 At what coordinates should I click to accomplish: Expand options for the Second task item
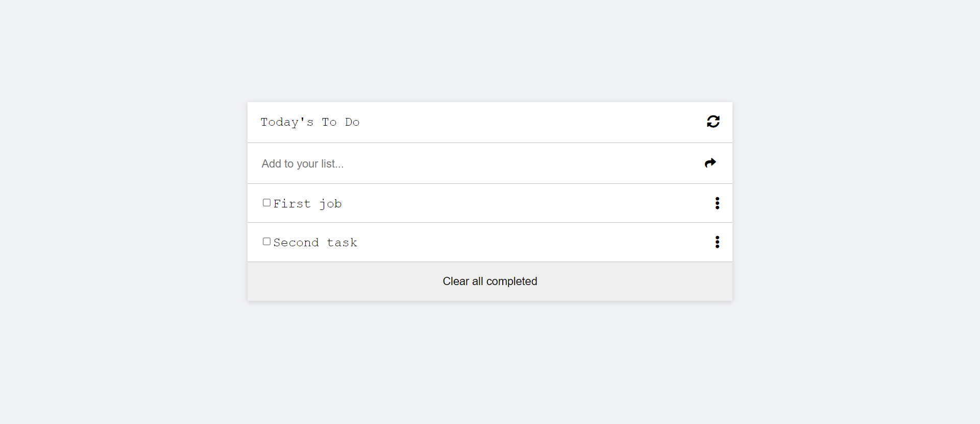717,242
